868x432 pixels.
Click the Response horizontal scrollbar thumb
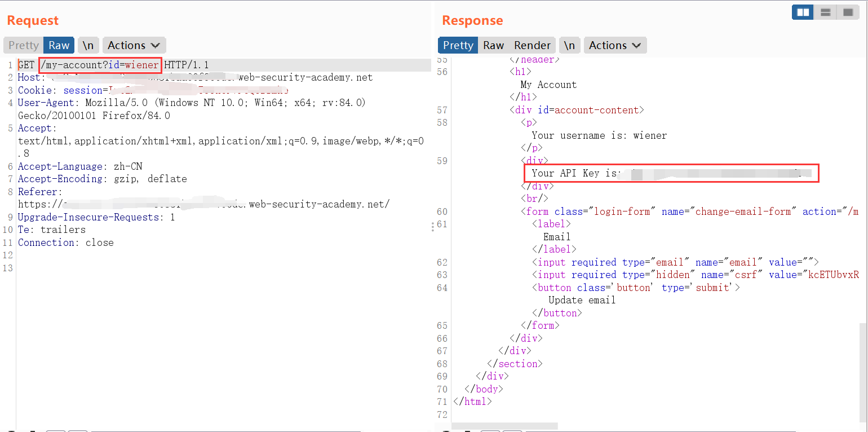504,426
